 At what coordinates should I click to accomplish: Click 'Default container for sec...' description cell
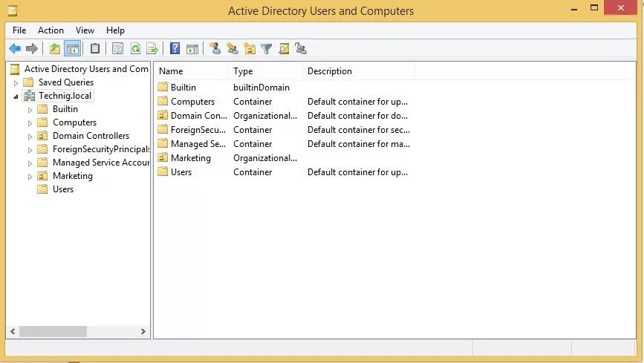[x=359, y=130]
